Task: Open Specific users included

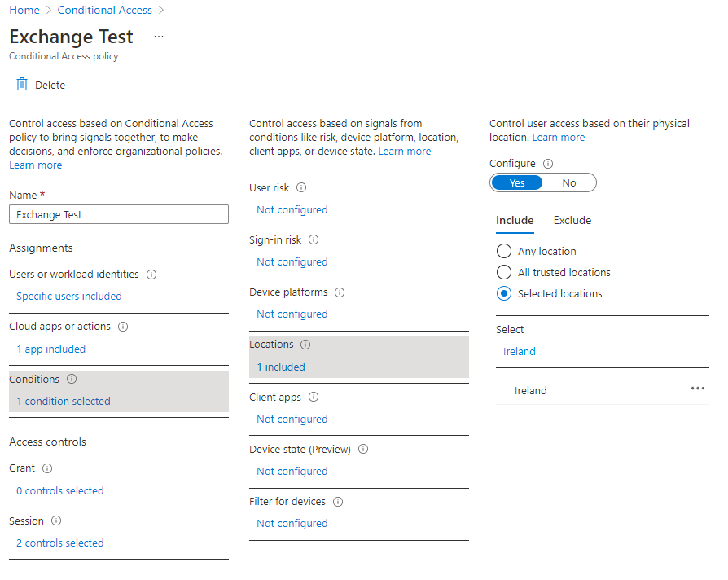Action: click(x=68, y=296)
